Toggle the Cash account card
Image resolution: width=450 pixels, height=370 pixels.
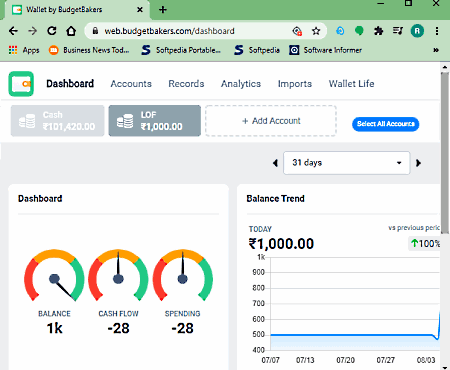coord(57,121)
